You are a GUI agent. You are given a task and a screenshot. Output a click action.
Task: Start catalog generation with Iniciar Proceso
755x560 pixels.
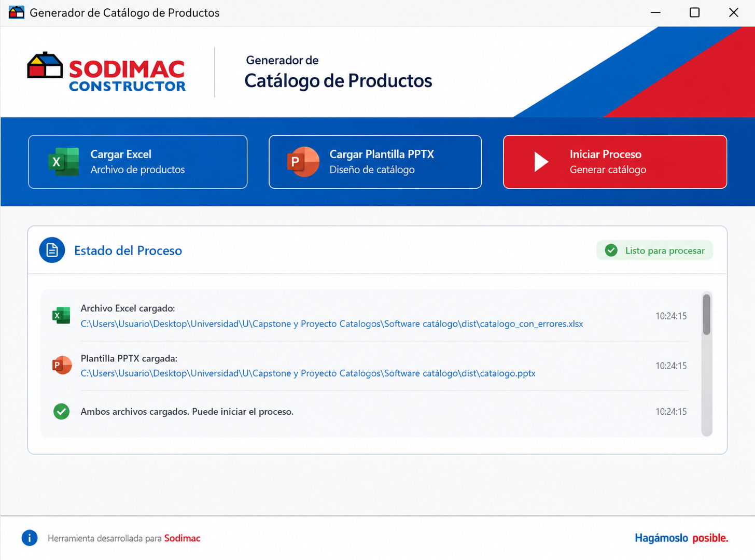tap(615, 162)
